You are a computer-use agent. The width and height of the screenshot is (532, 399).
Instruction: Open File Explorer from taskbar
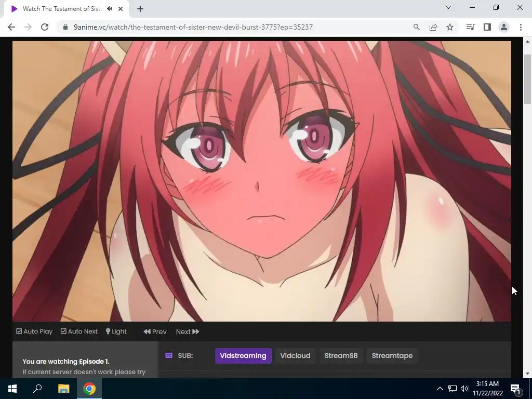(63, 389)
